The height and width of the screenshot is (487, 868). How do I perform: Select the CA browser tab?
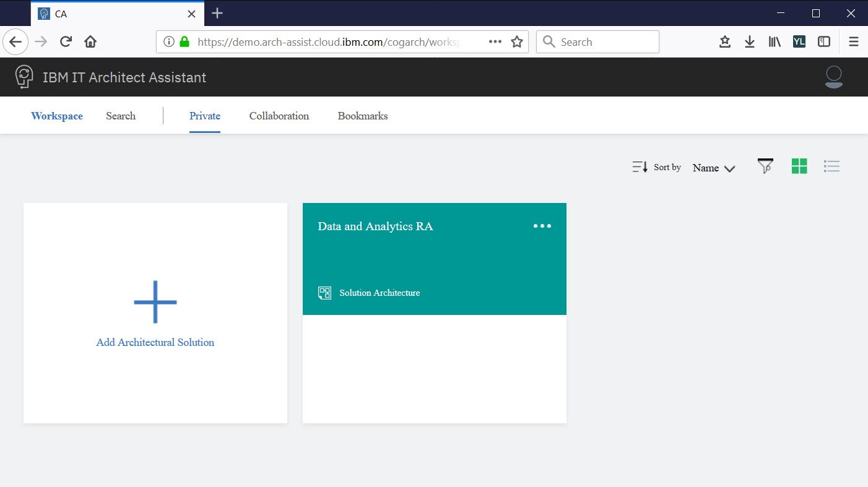[117, 14]
